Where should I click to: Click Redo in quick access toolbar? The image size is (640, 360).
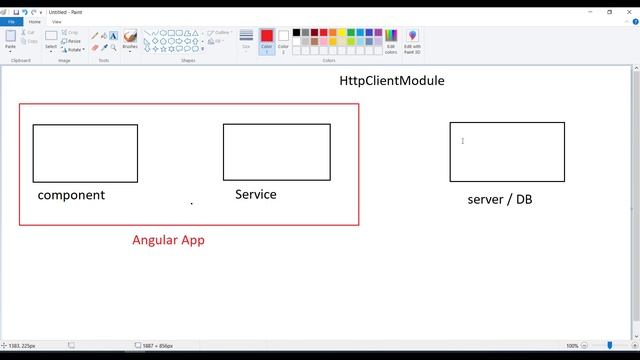[x=34, y=12]
